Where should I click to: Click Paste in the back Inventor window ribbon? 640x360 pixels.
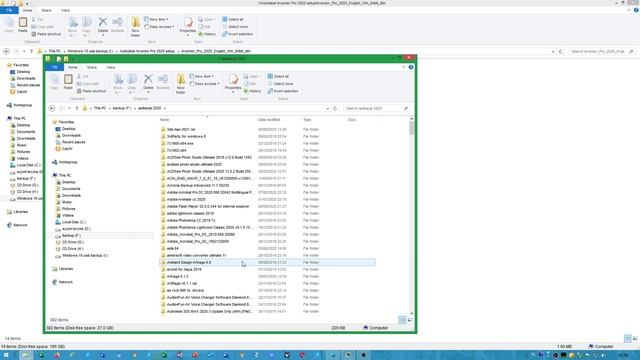23,25
